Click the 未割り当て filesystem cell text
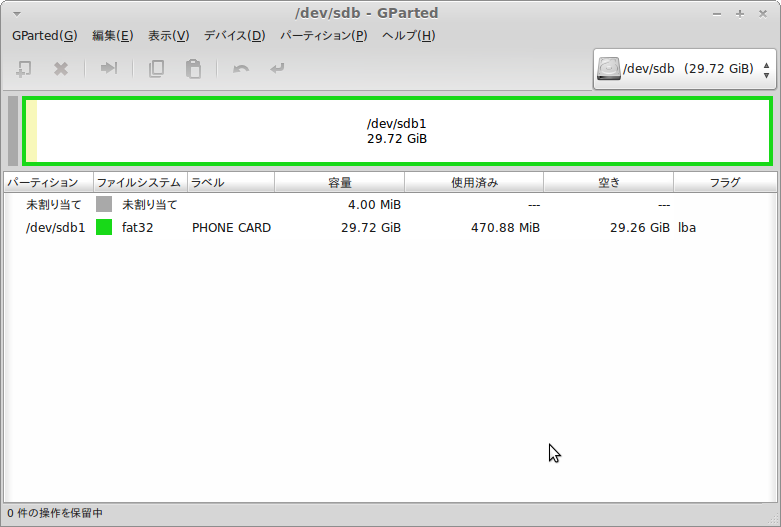The image size is (781, 527). tap(149, 205)
